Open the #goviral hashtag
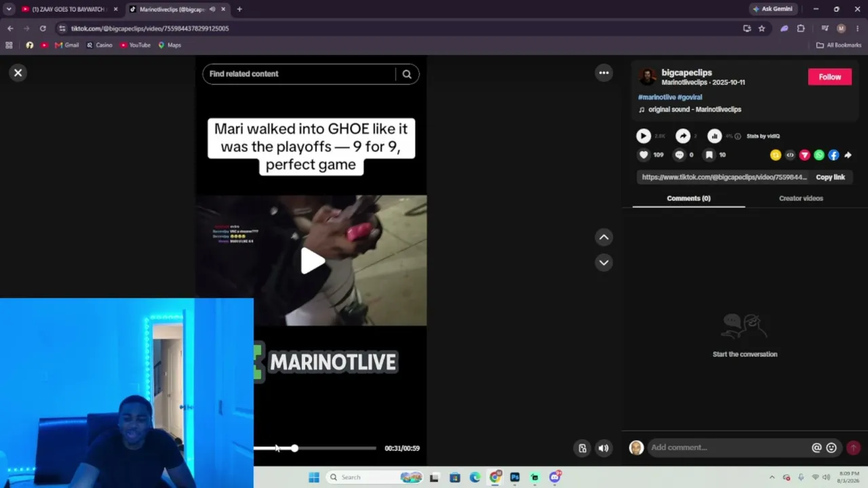The image size is (868, 488). coord(690,97)
